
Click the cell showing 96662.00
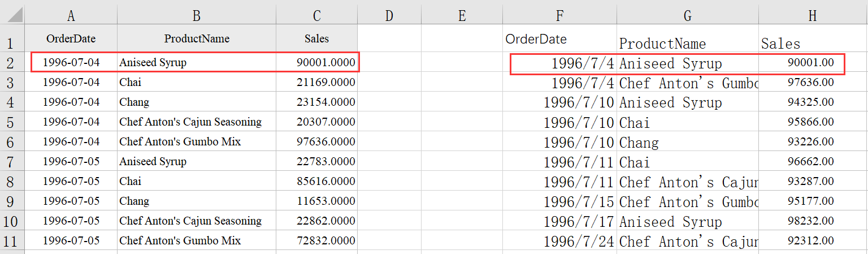(811, 162)
